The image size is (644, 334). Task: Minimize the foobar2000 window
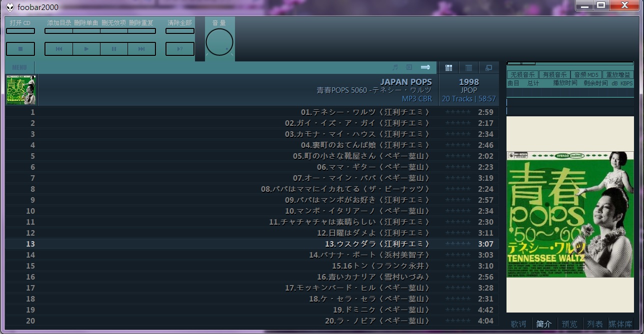tap(584, 5)
